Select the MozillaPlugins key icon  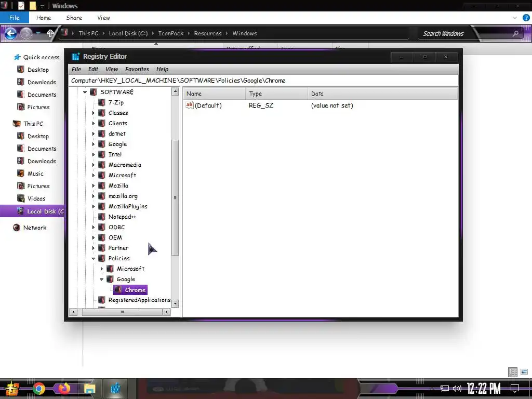[x=101, y=206]
